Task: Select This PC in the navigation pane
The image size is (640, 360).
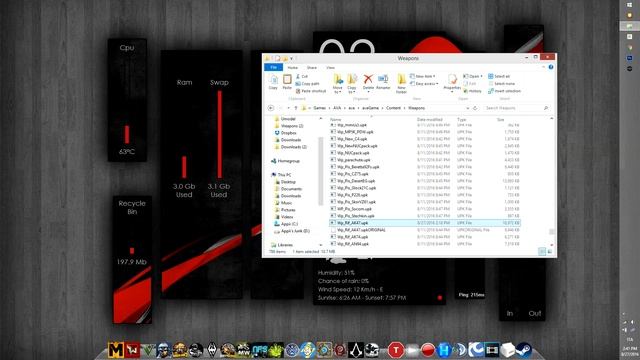Action: tap(281, 175)
